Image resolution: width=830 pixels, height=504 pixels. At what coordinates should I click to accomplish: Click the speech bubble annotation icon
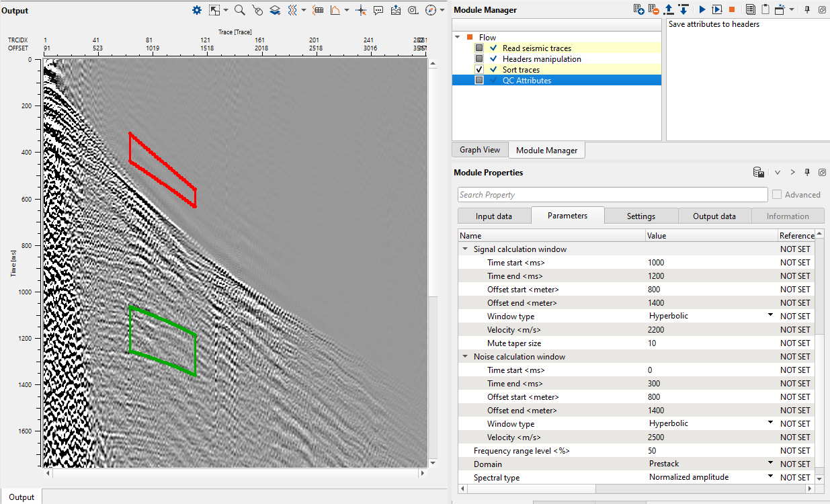[x=378, y=10]
